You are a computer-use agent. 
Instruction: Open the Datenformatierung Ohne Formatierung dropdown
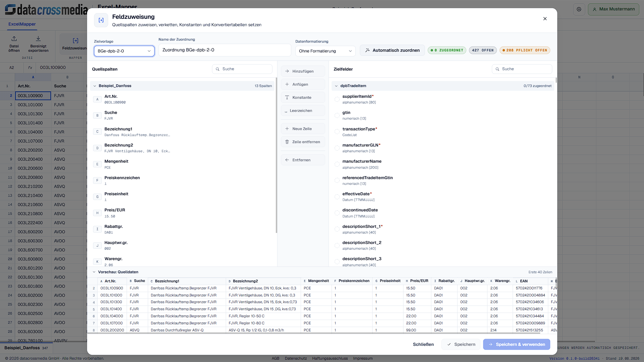coord(325,51)
